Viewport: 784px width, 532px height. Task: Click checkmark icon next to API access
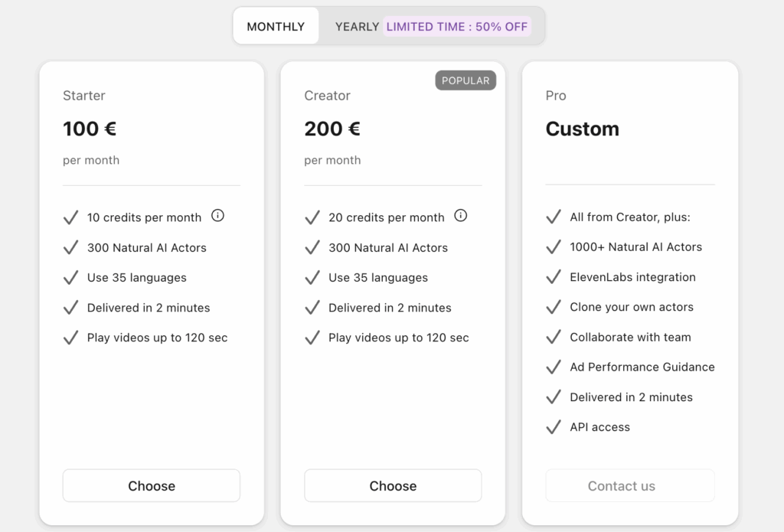(x=554, y=427)
